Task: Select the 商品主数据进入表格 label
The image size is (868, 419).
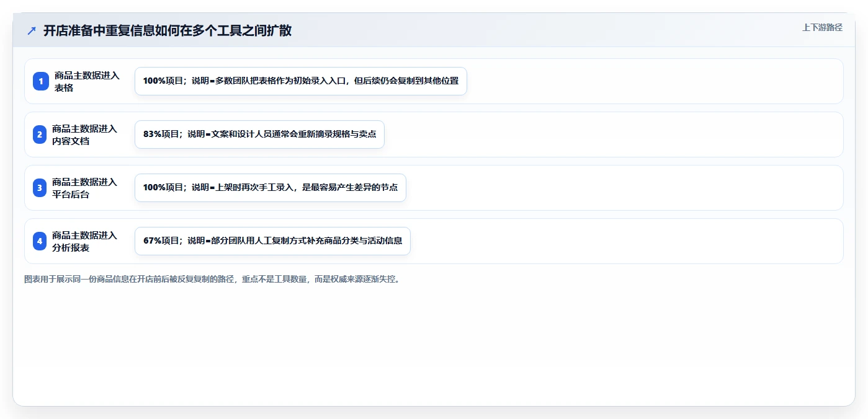Action: point(87,81)
